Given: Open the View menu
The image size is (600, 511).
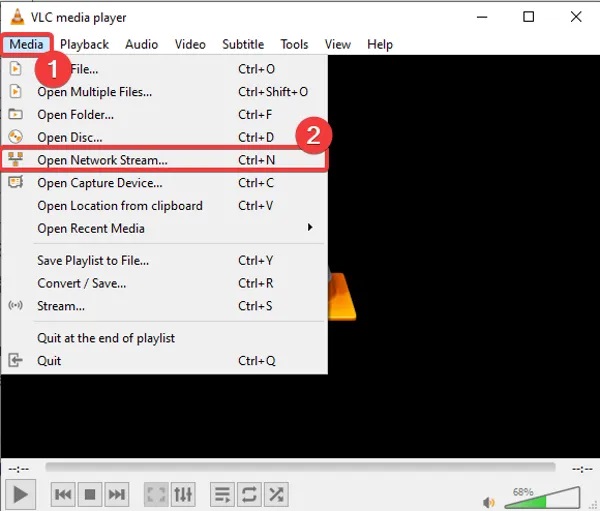Looking at the screenshot, I should click(338, 44).
